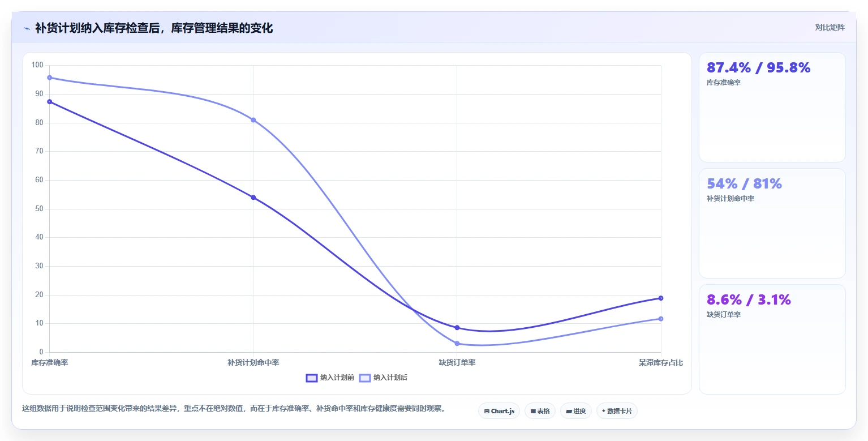Screen dimensions: 868x441
Task: Click the 缺货订单率 caption in the third card
Action: click(724, 315)
